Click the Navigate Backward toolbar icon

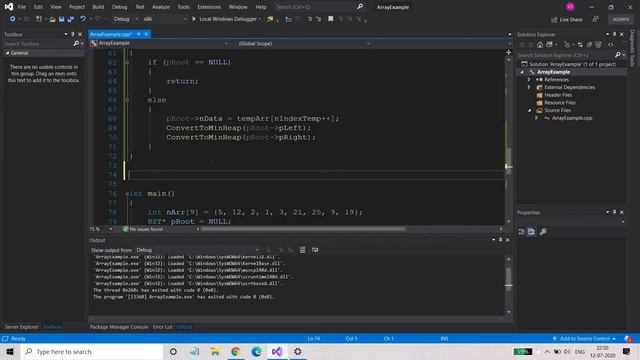[x=13, y=19]
